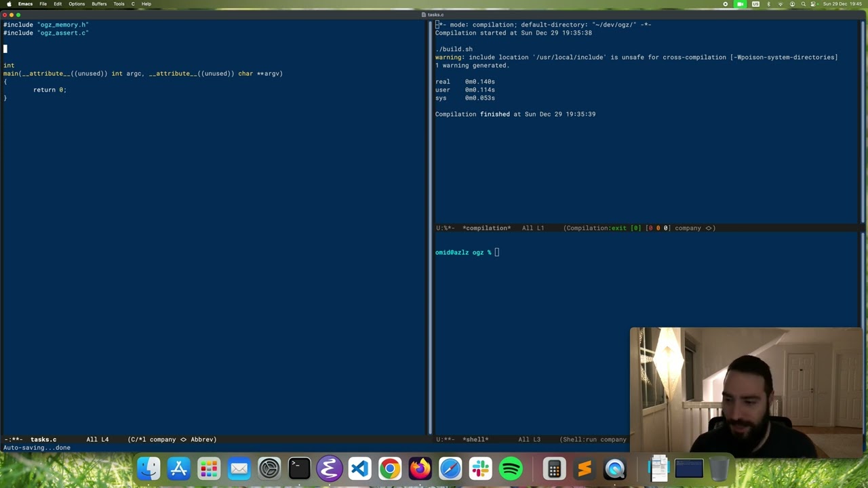Open System Settings from the dock
868x488 pixels.
pos(269,468)
